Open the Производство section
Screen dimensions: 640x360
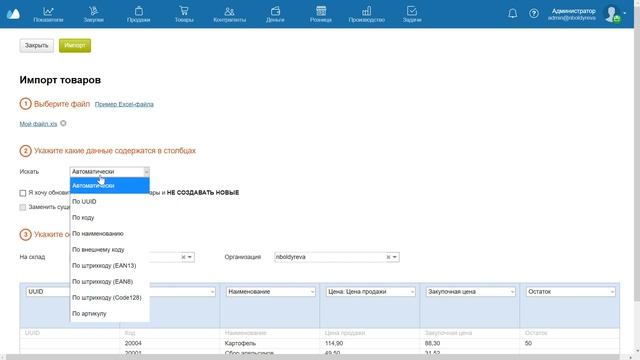(367, 14)
